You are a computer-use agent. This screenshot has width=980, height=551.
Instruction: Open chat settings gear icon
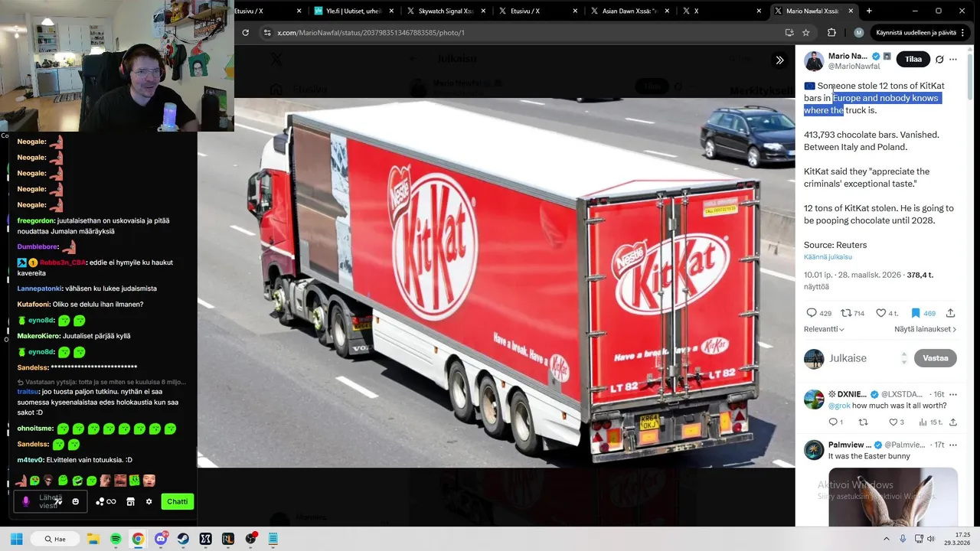tap(149, 501)
